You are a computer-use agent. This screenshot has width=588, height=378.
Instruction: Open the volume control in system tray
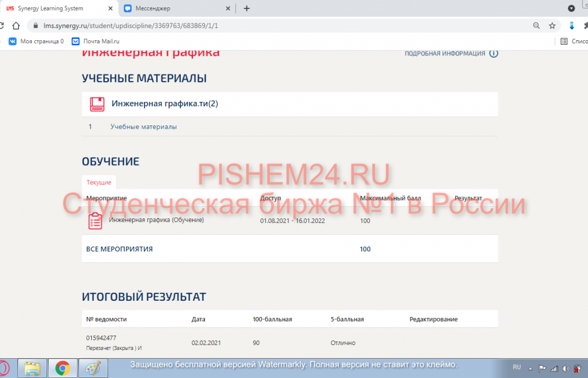[566, 368]
